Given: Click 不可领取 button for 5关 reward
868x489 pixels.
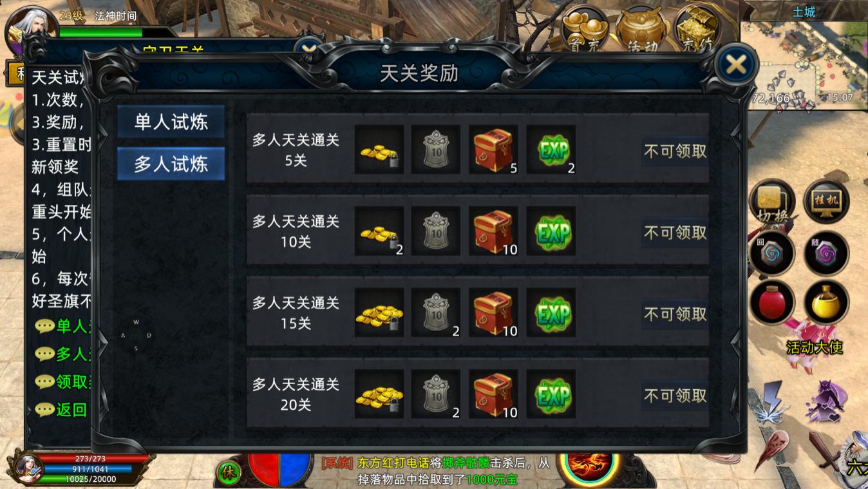Looking at the screenshot, I should (x=675, y=151).
